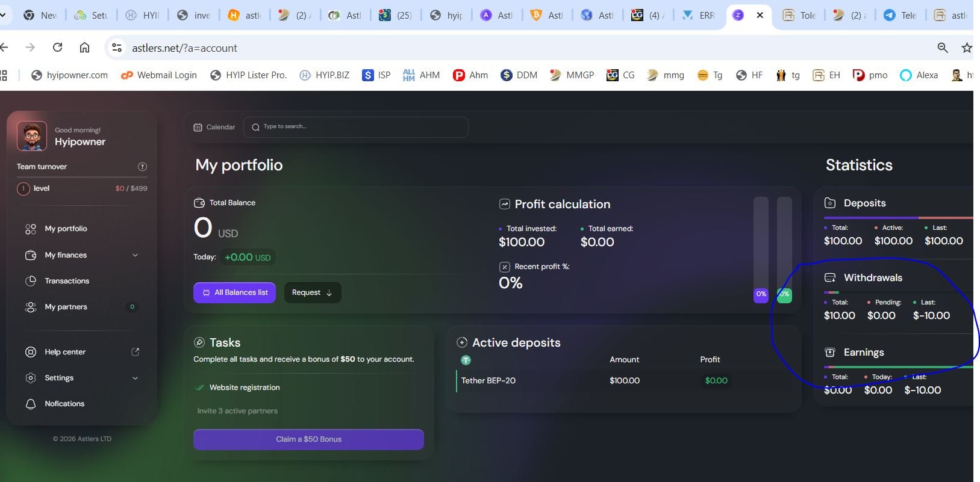Image resolution: width=980 pixels, height=482 pixels.
Task: Click the Withdrawals card icon
Action: click(x=829, y=277)
